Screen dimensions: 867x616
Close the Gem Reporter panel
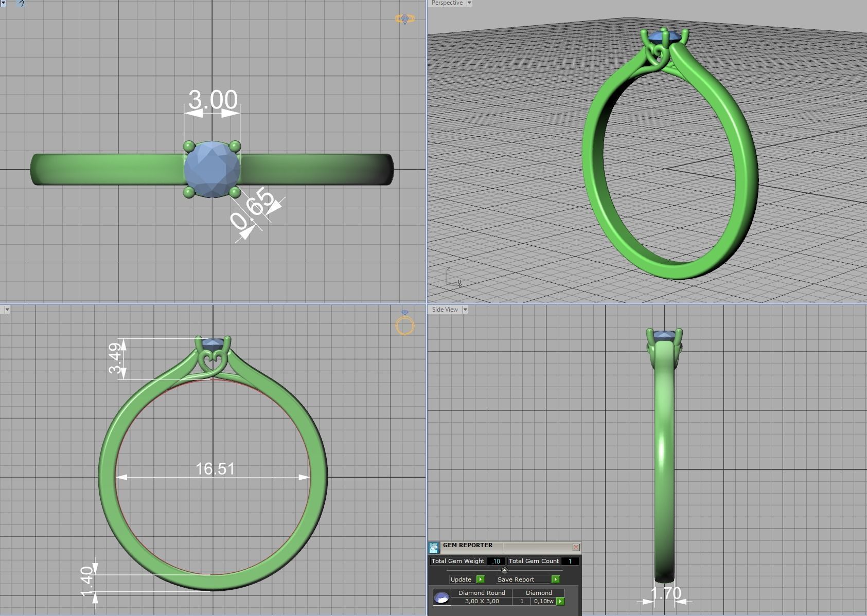click(x=576, y=547)
